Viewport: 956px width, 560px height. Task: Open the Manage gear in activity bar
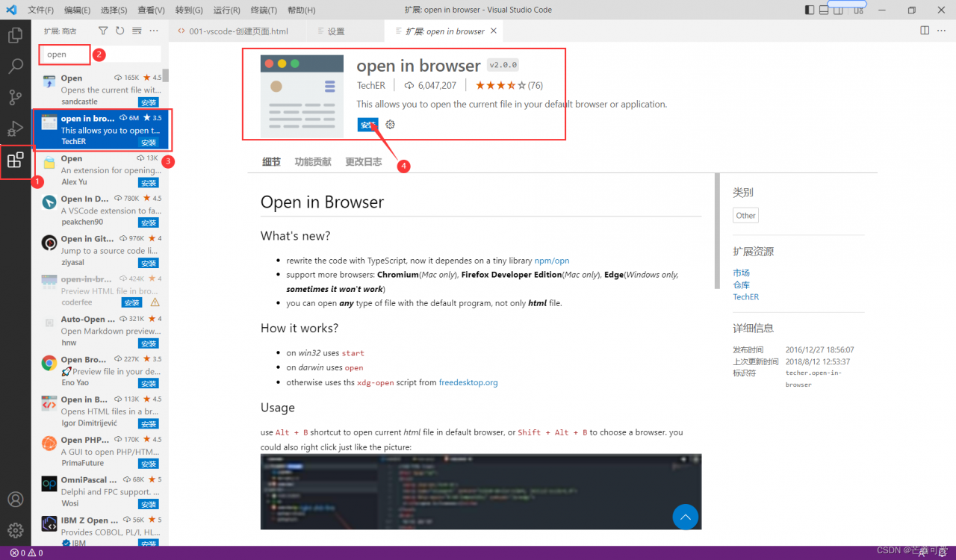[x=15, y=530]
